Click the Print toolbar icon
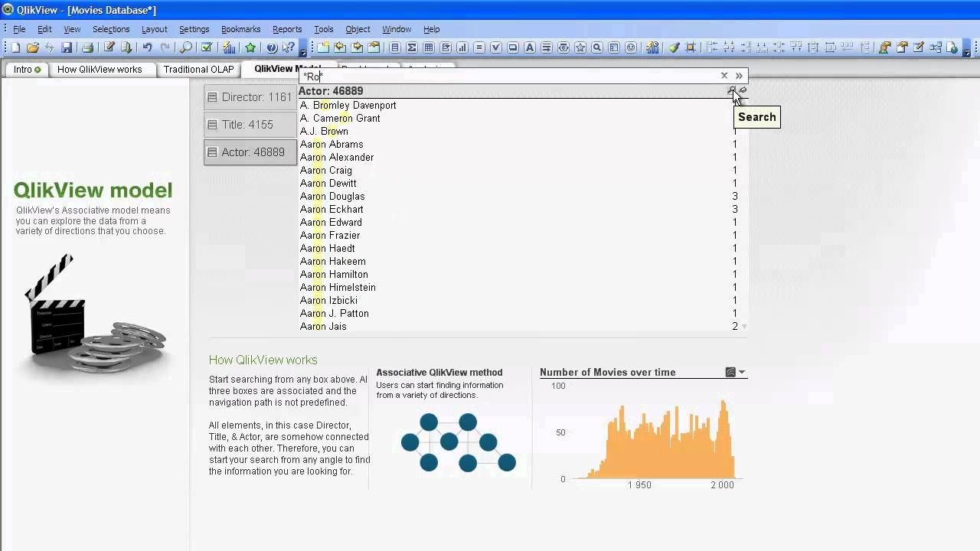 point(87,47)
